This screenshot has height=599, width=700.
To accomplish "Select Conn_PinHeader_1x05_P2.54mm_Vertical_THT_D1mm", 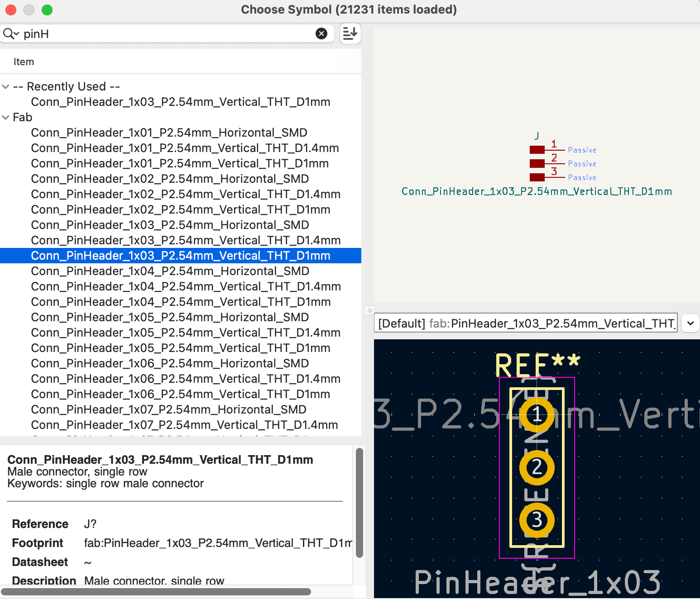I will click(x=181, y=348).
